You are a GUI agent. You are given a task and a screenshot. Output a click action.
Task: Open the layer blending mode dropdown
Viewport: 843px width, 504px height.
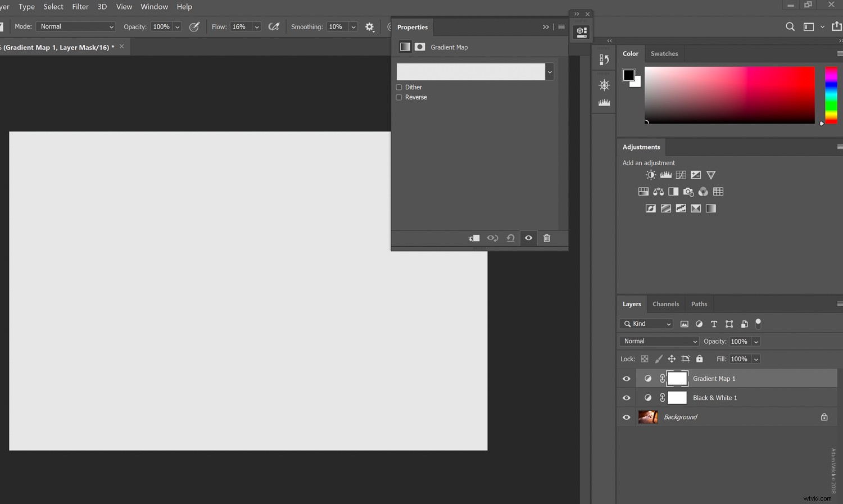pos(659,341)
